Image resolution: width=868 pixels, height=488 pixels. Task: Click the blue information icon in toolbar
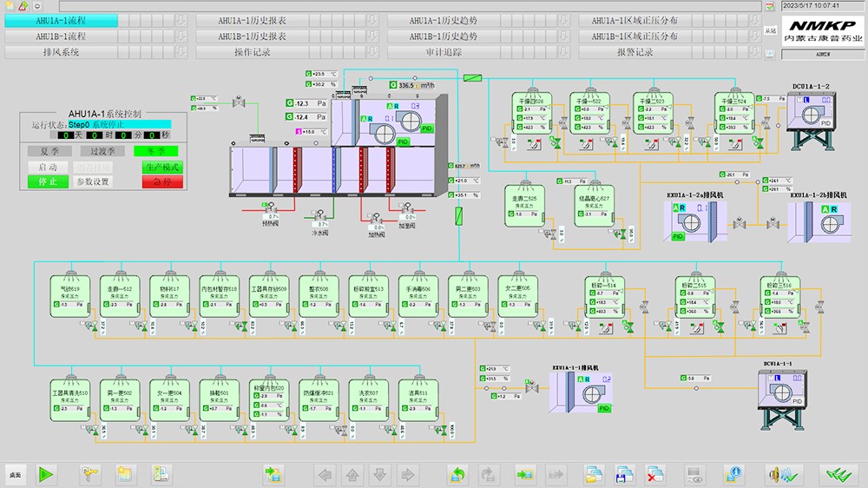coord(733,474)
